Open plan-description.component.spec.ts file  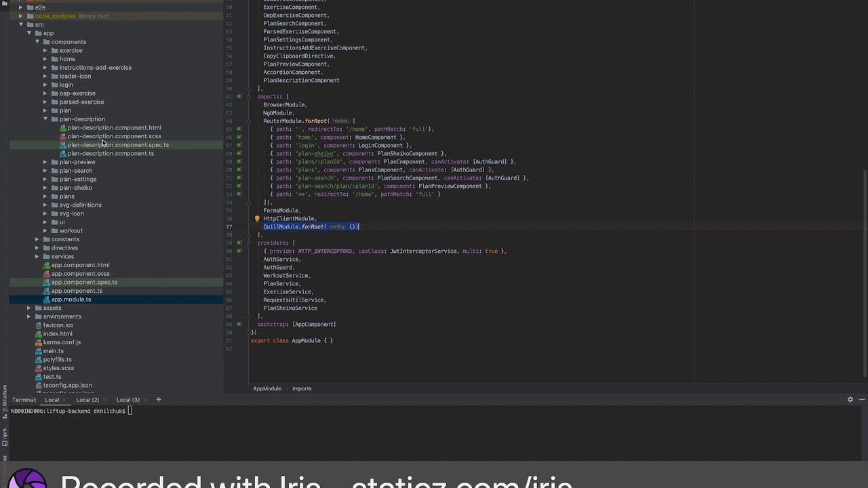pos(118,145)
